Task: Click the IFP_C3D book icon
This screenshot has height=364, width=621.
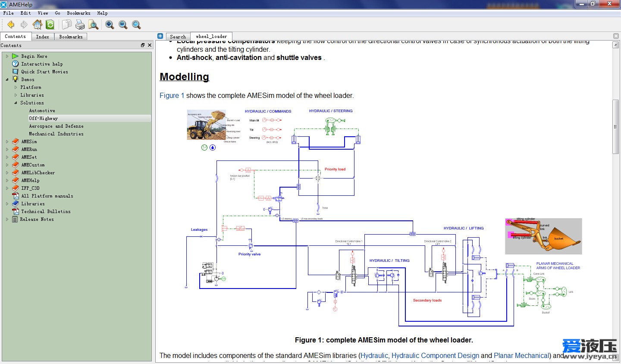Action: click(16, 188)
